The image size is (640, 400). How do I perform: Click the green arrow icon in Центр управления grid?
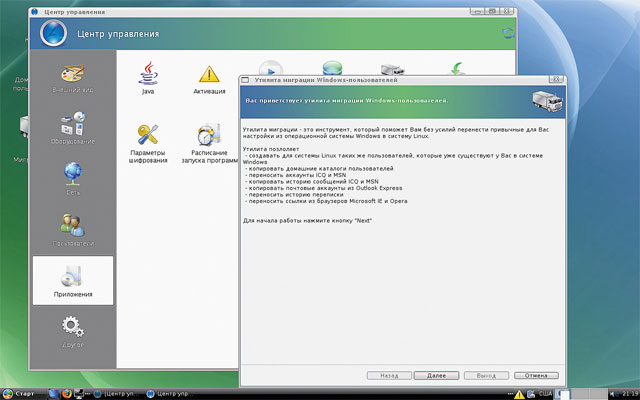(x=458, y=69)
